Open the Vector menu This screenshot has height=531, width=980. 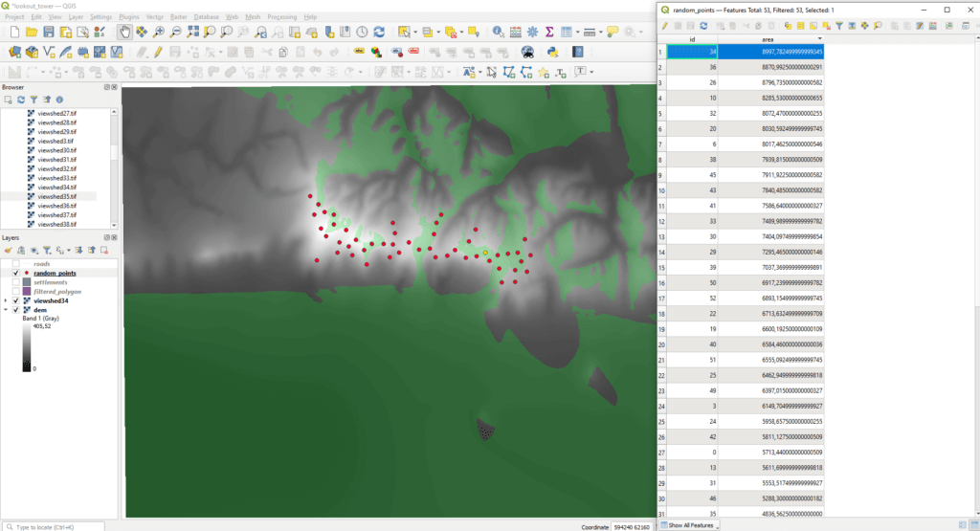pos(154,17)
